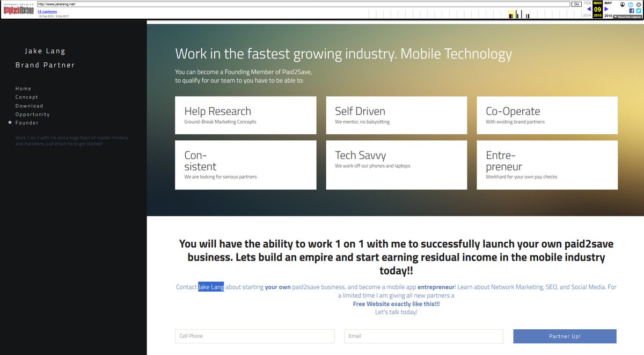Click 'We work off our phones and laptops' text
644x355 pixels.
pyautogui.click(x=372, y=166)
